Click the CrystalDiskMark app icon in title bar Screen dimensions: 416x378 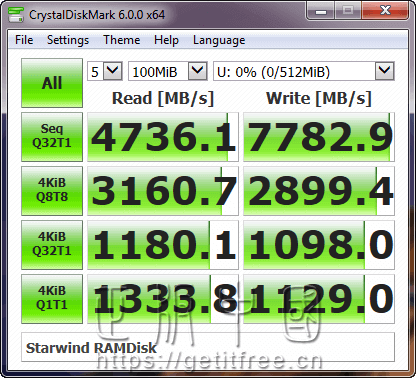tap(15, 14)
